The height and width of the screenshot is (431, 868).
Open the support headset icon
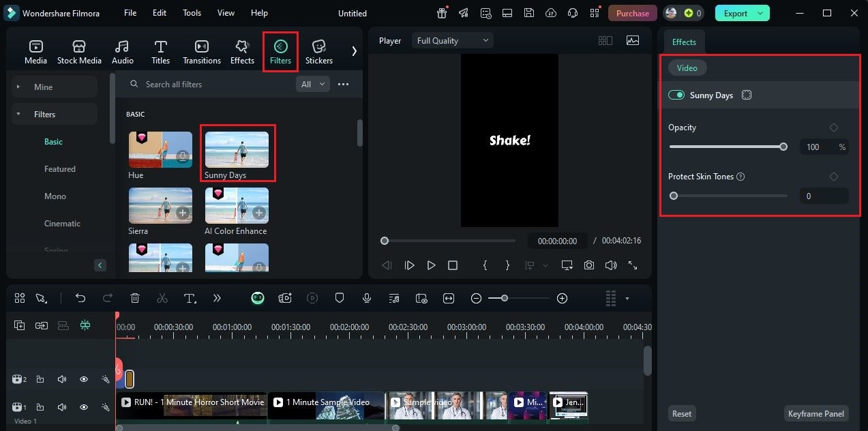tap(573, 13)
